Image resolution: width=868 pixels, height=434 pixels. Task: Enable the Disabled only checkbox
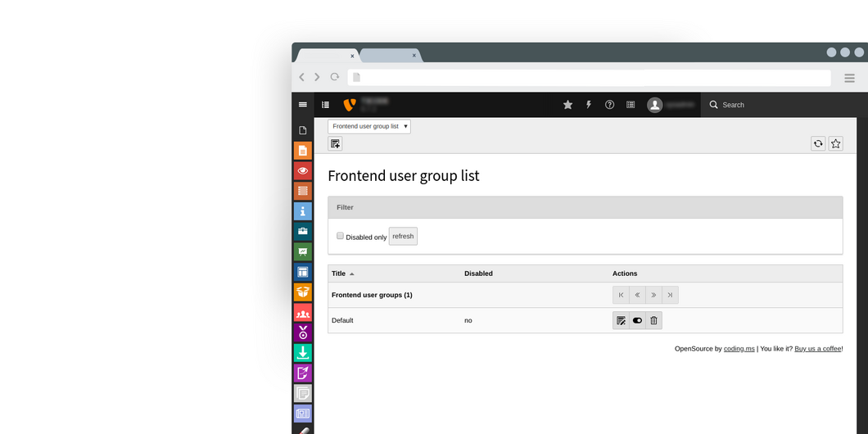[x=341, y=236]
